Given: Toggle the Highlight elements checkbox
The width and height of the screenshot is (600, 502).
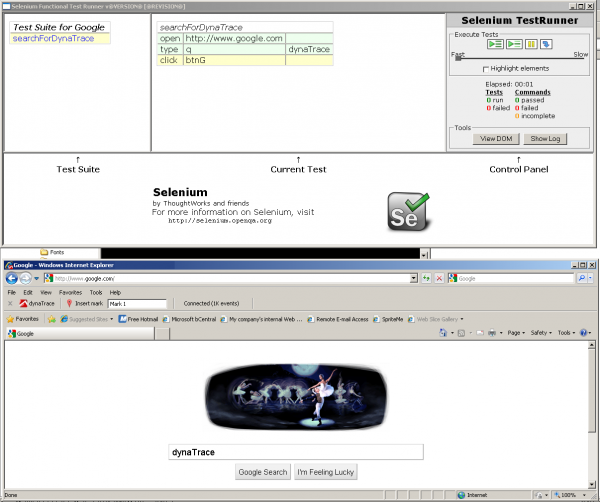Looking at the screenshot, I should (x=486, y=69).
